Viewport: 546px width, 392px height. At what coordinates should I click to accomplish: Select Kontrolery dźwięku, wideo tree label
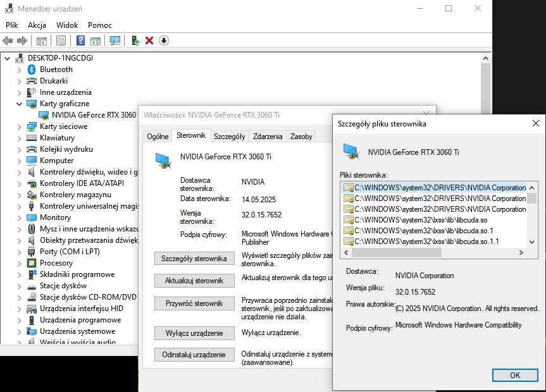coord(89,172)
